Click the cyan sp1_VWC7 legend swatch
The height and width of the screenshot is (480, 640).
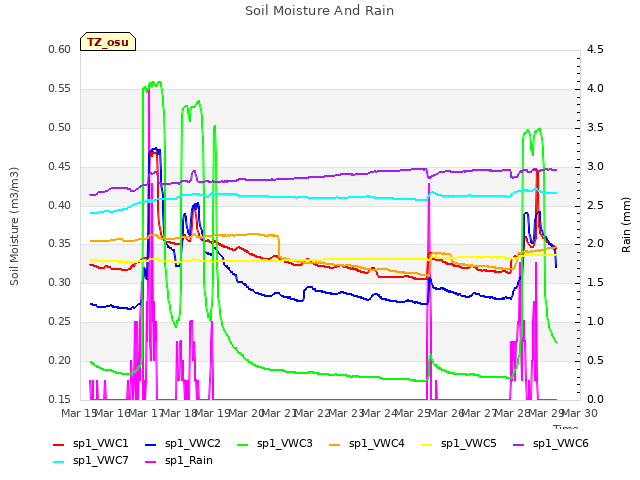59,462
